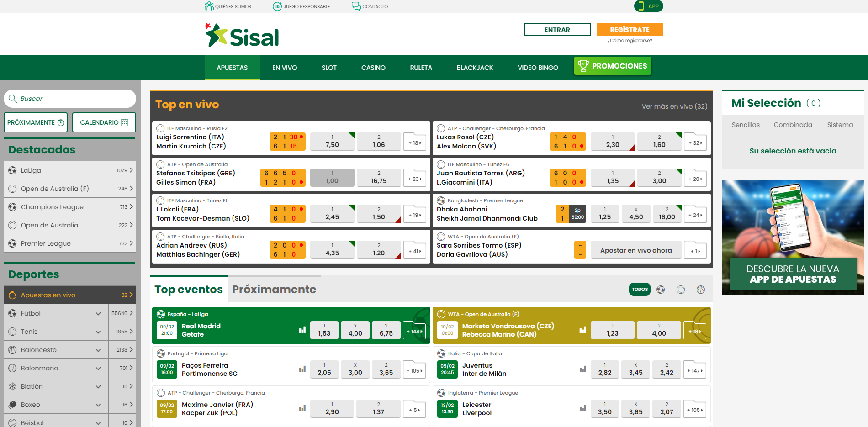Viewport: 868px width, 427px height.
Task: Open the SLOT menu item
Action: point(329,68)
